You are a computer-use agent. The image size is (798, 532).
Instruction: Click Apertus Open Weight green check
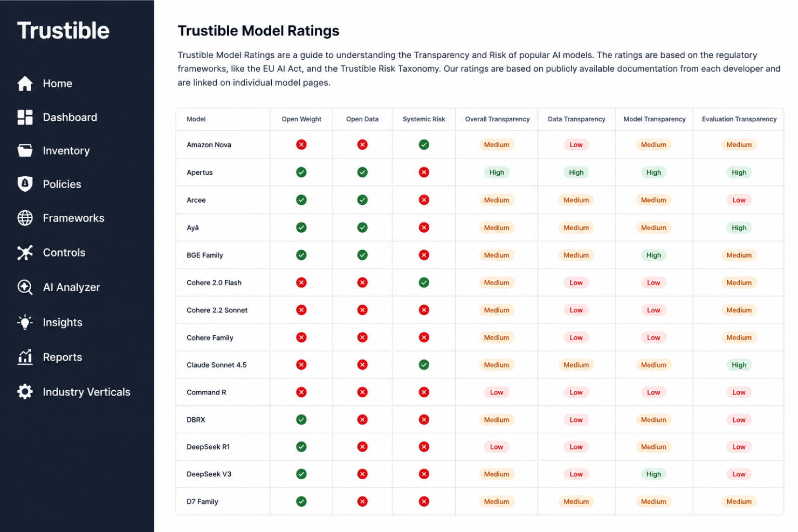click(301, 172)
